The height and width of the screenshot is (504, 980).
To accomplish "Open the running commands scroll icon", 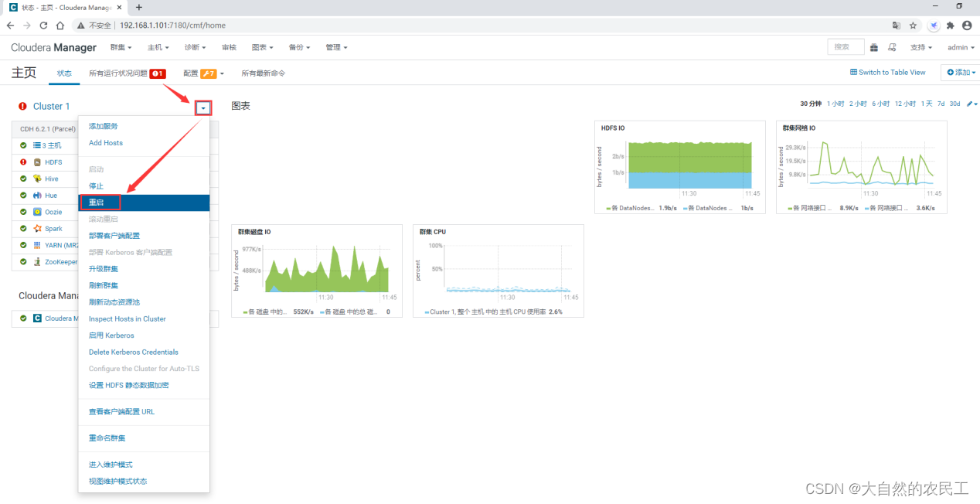I will [893, 47].
